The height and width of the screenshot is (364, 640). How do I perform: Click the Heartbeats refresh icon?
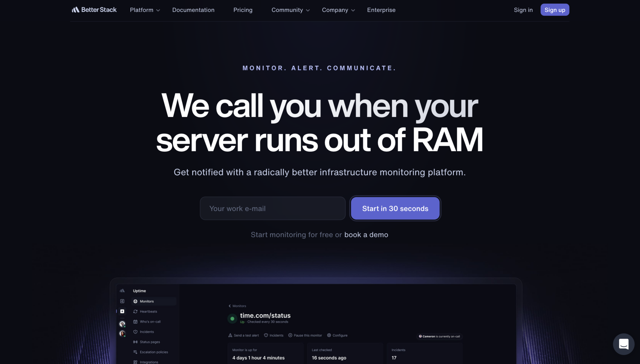pos(135,312)
